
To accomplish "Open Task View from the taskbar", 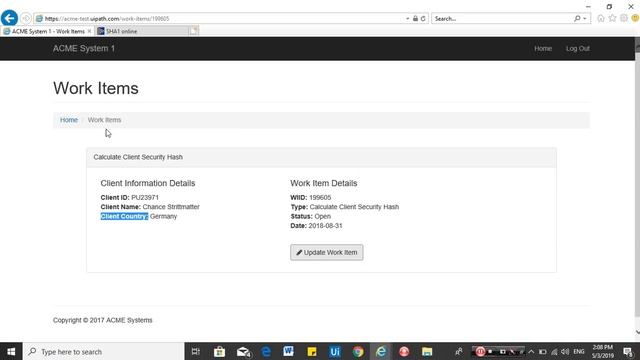I will tap(196, 351).
